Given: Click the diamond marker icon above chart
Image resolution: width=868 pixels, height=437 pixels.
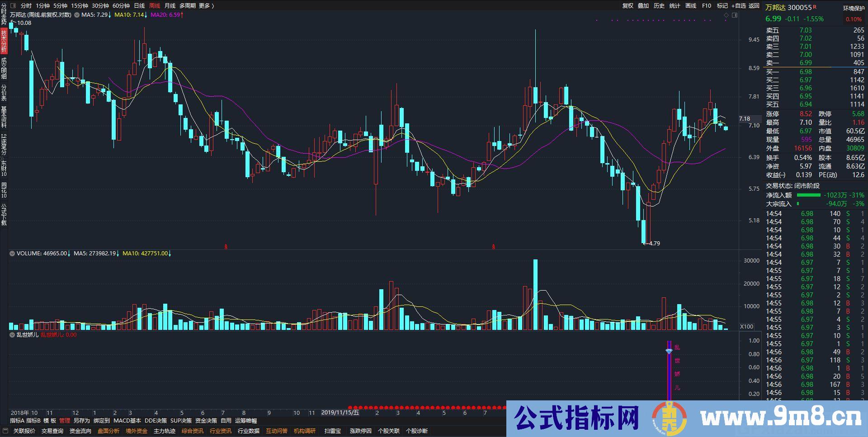Looking at the screenshot, I should [x=726, y=15].
